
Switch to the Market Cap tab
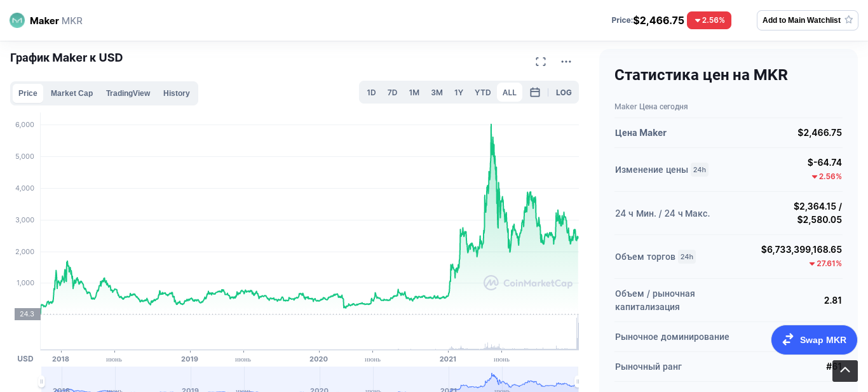72,93
